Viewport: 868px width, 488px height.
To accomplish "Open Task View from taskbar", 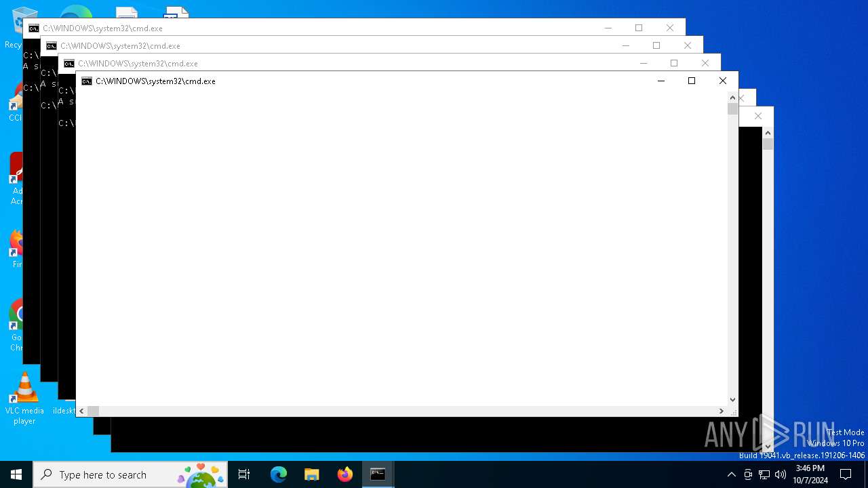I will click(x=244, y=474).
